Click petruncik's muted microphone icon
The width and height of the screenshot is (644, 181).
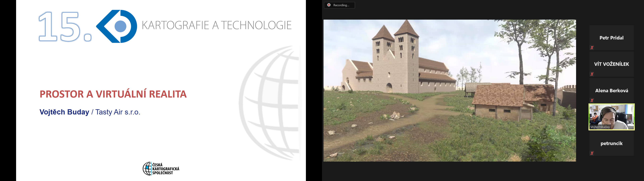tap(592, 153)
